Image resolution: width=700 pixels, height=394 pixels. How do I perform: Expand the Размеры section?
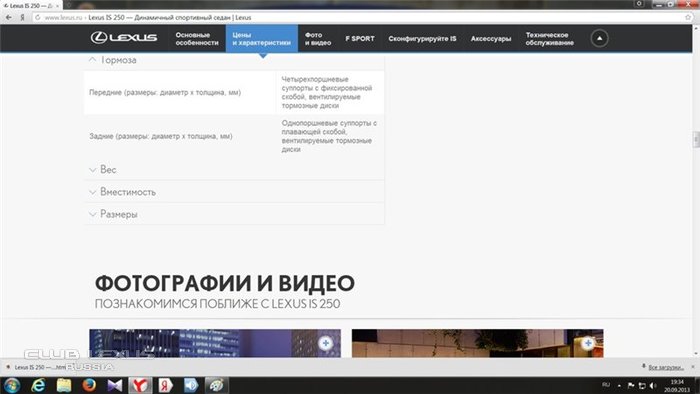(x=113, y=214)
